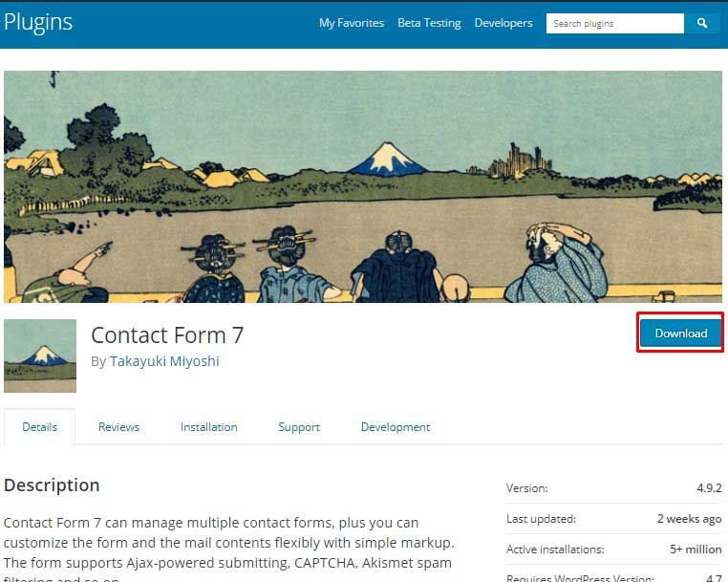Click the Contact Form 7 plugin thumbnail icon
728x582 pixels.
40,356
